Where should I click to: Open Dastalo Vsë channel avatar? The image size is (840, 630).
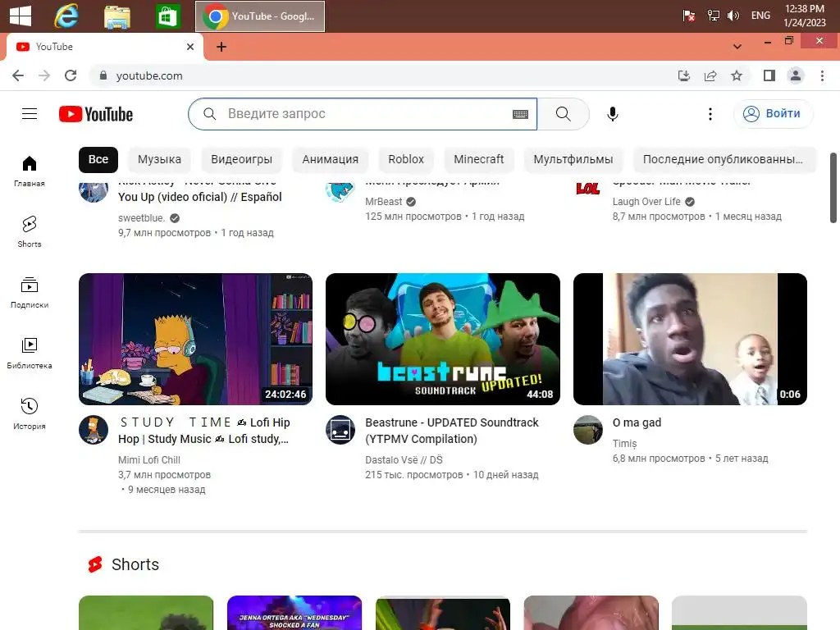pyautogui.click(x=340, y=430)
